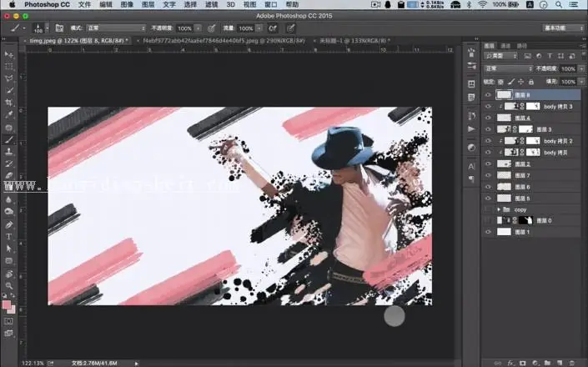Select the Pen tool
Viewport: 588px width, 367px height.
click(x=8, y=224)
